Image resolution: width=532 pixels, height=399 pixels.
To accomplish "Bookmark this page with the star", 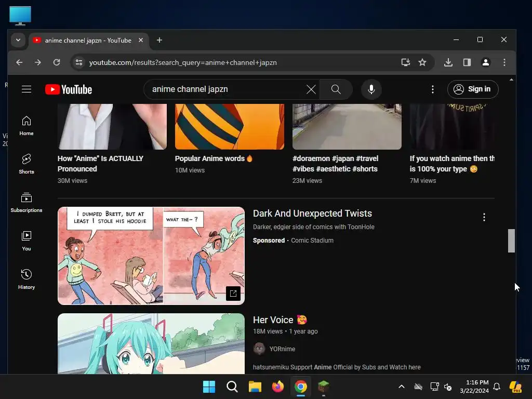I will click(x=422, y=62).
